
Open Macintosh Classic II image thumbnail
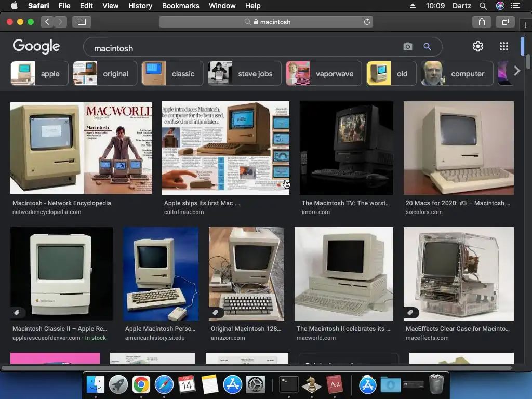pos(61,274)
